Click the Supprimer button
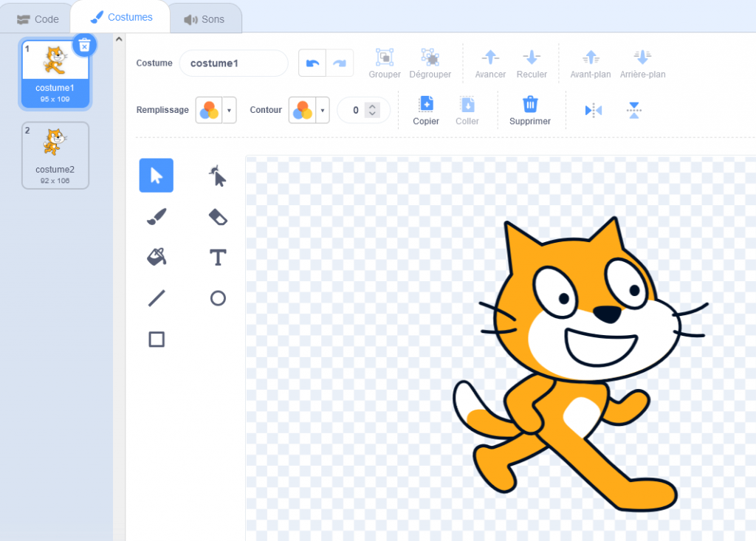 coord(530,111)
